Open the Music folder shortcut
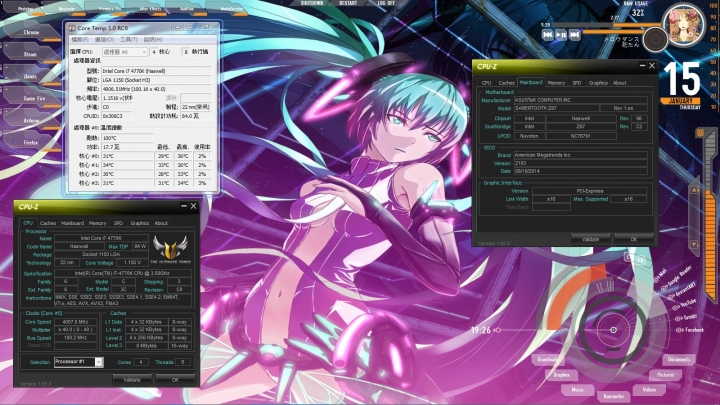Image resolution: width=720 pixels, height=405 pixels. [577, 390]
